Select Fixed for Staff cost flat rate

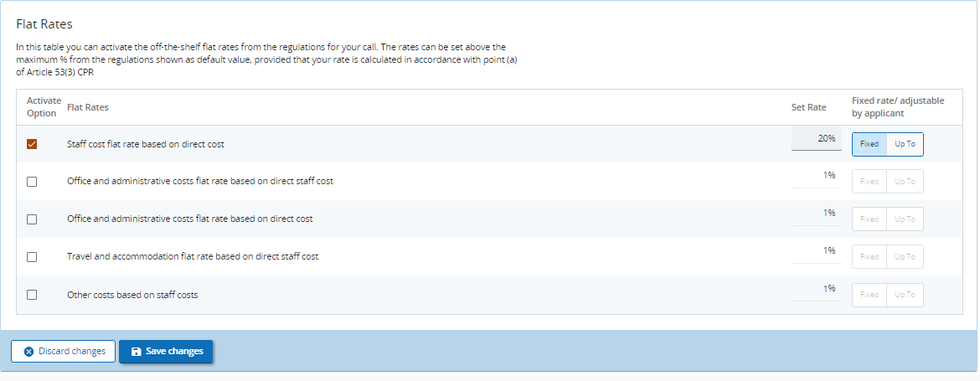click(869, 144)
